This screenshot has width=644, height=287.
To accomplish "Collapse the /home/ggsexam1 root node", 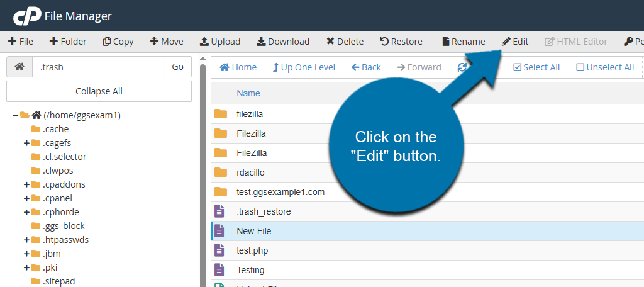I will pyautogui.click(x=15, y=115).
